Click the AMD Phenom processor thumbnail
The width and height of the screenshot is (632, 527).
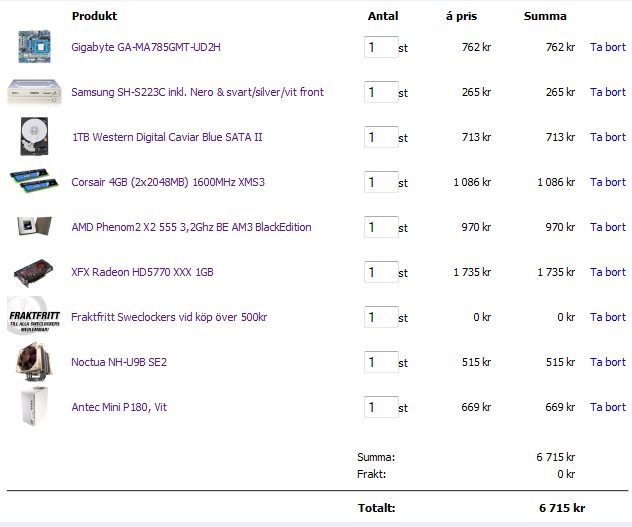[33, 227]
